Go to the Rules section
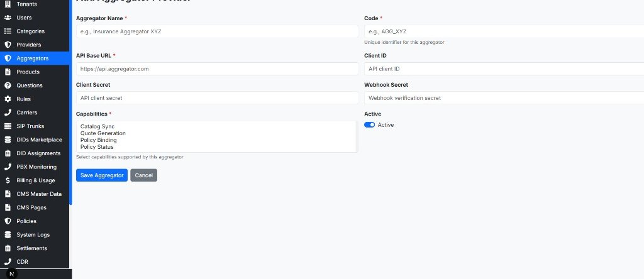 point(35,99)
